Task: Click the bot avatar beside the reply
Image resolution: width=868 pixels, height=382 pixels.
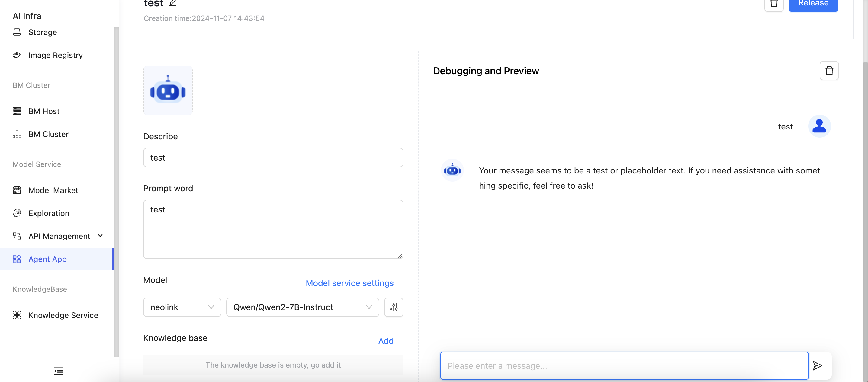Action: point(452,170)
